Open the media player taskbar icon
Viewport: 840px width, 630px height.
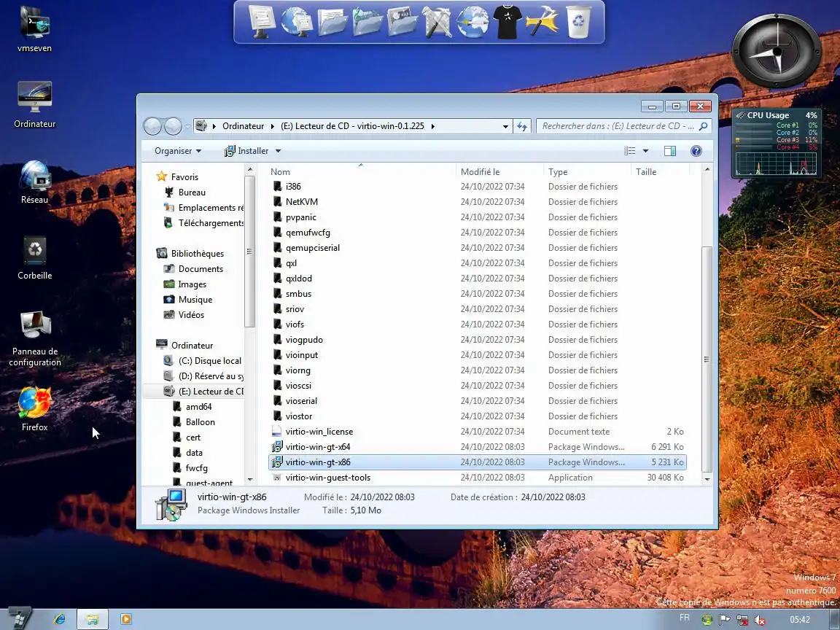point(126,619)
